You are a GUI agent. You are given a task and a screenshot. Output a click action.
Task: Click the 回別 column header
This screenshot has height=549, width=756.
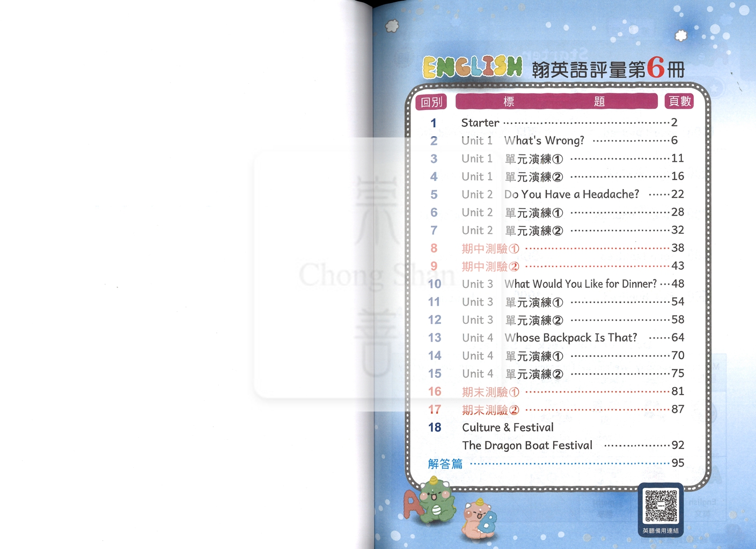point(431,102)
